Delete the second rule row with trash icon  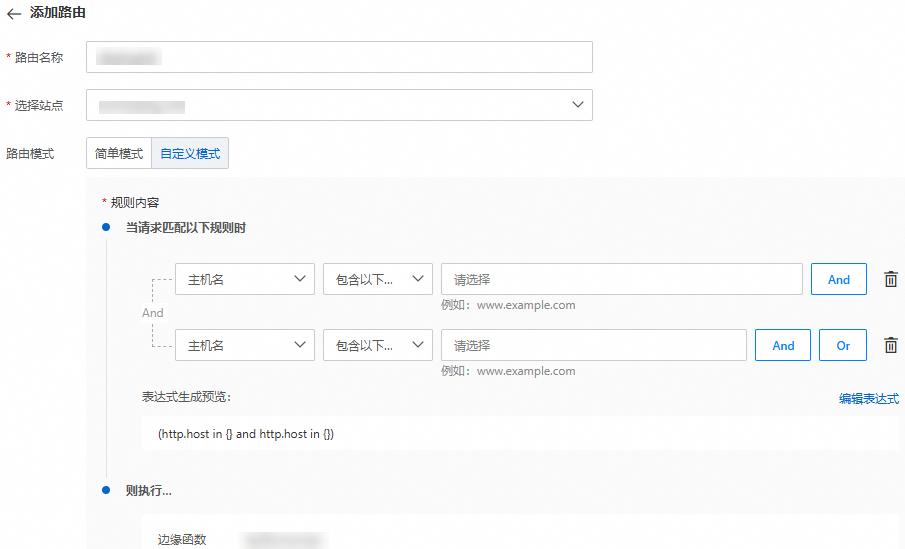[x=891, y=345]
